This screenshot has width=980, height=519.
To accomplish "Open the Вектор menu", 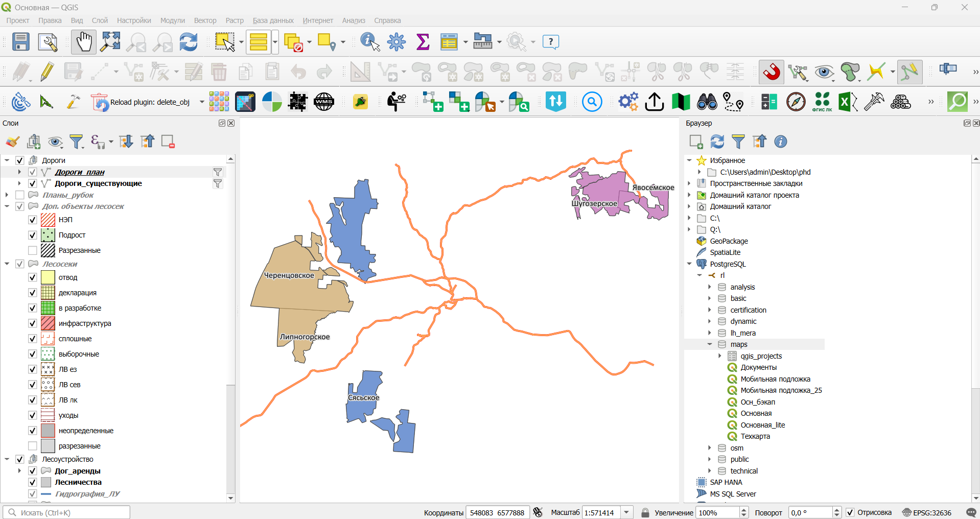I will (205, 20).
